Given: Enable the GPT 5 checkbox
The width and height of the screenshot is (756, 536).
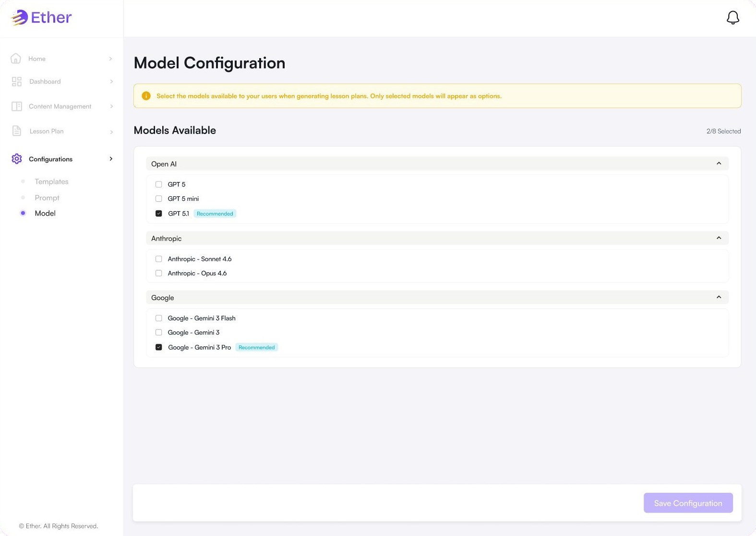Looking at the screenshot, I should pos(159,184).
